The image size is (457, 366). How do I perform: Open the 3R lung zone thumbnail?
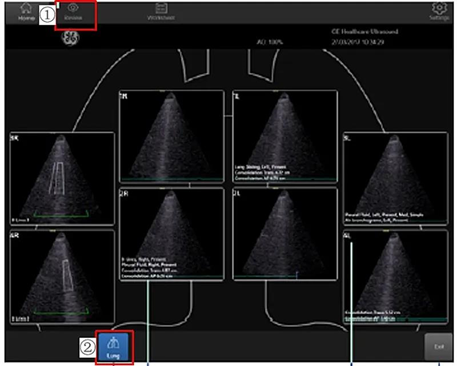(62, 179)
